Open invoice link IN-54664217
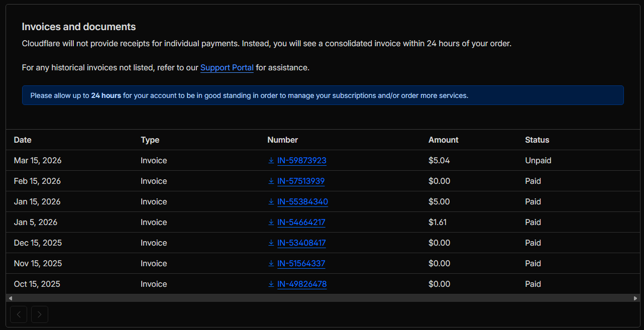Screen dimensions: 644x330 [301, 223]
